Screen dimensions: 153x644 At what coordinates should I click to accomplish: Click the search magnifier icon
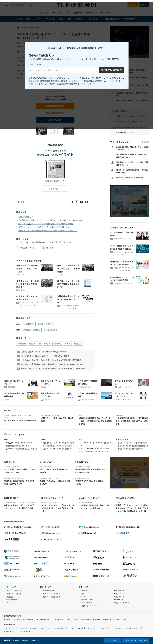[x=31, y=5]
